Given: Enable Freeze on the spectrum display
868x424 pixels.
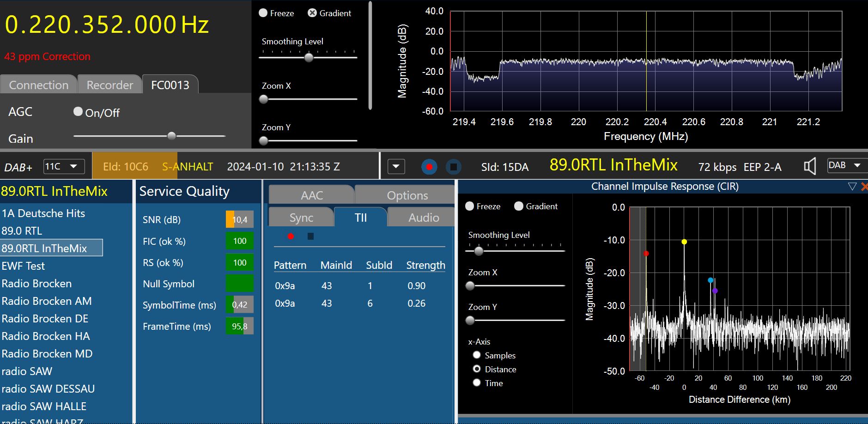Looking at the screenshot, I should pyautogui.click(x=263, y=13).
